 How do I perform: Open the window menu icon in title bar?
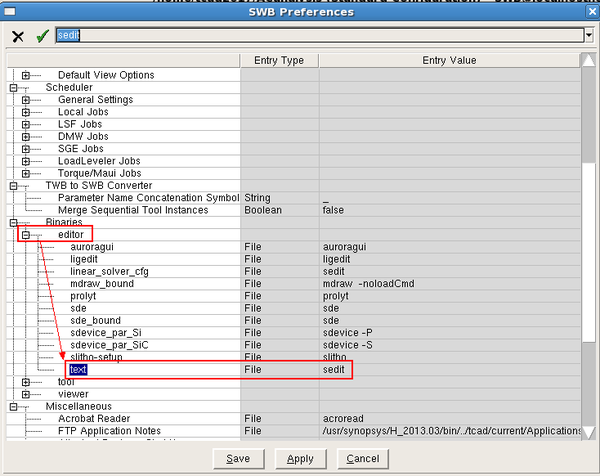pos(10,11)
